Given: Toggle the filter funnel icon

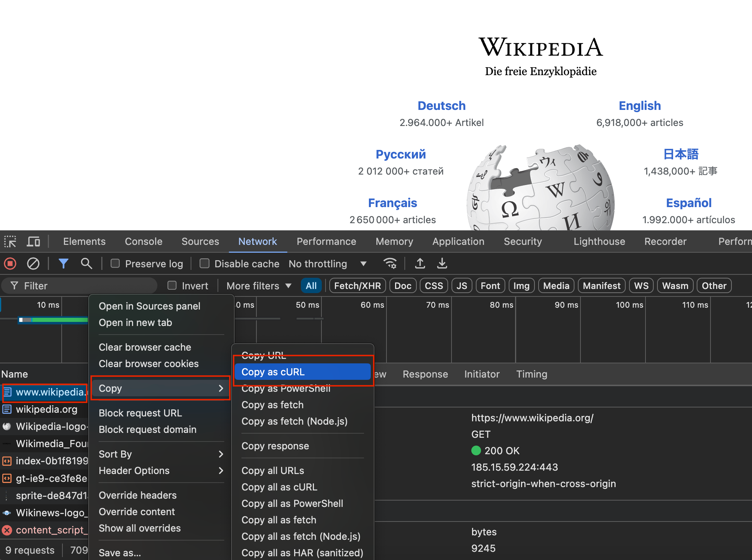Looking at the screenshot, I should [63, 264].
